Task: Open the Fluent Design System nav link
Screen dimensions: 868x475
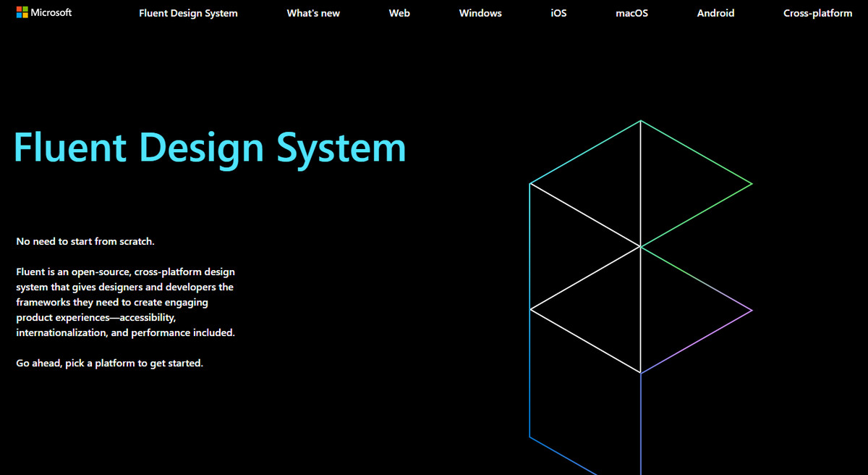Action: click(188, 13)
